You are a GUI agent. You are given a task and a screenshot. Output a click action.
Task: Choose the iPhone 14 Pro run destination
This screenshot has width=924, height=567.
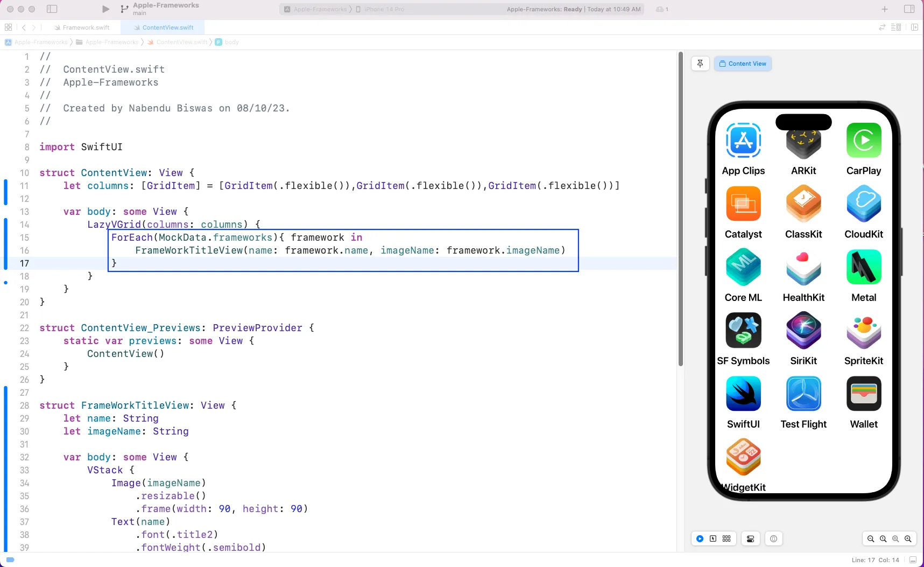tap(380, 9)
